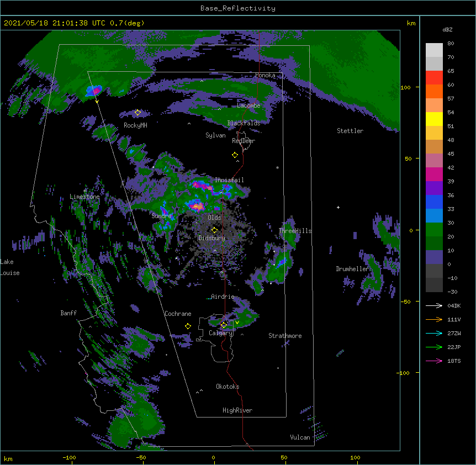Click the Sundre label
476x465 pixels.
pyautogui.click(x=161, y=216)
